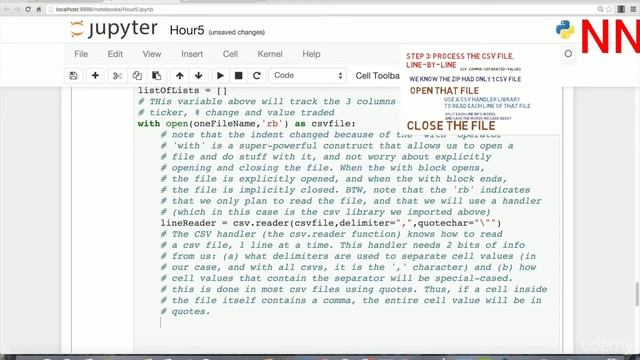The width and height of the screenshot is (640, 360).
Task: Open the Help menu
Action: tap(311, 54)
